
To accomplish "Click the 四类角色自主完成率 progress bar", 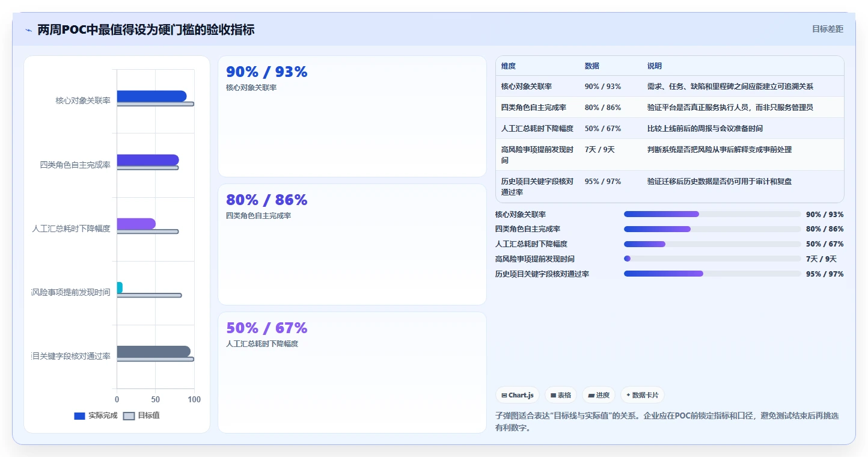I will tap(712, 229).
